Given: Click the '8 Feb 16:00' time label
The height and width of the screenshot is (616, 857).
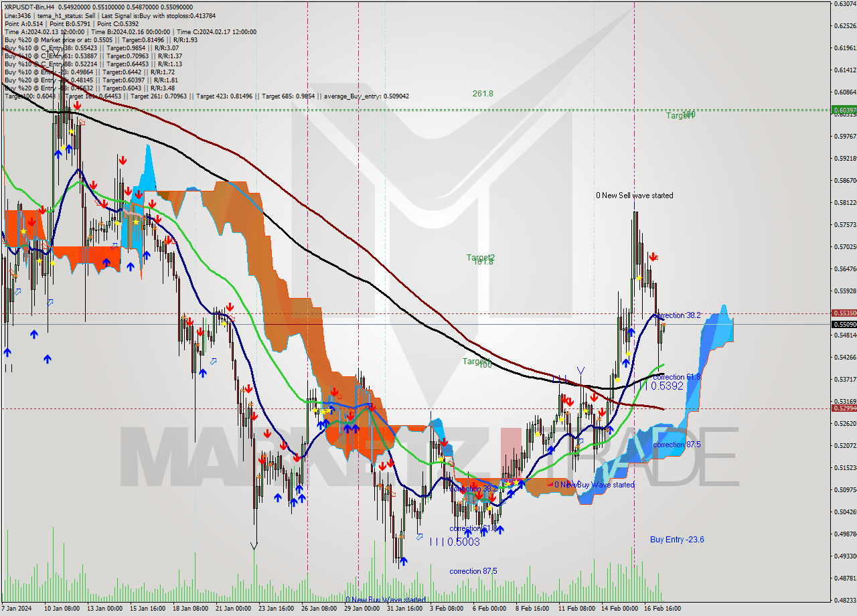Looking at the screenshot, I should pos(533,609).
